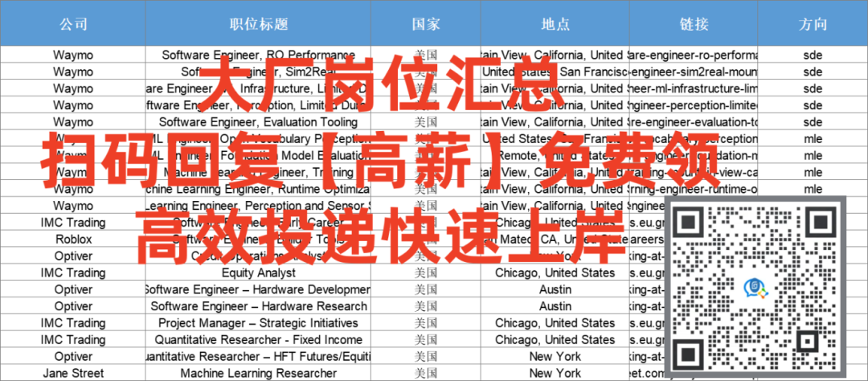Click the 'Software Engineer, Evaluation Tooling' cell
The image size is (868, 381).
(x=259, y=122)
